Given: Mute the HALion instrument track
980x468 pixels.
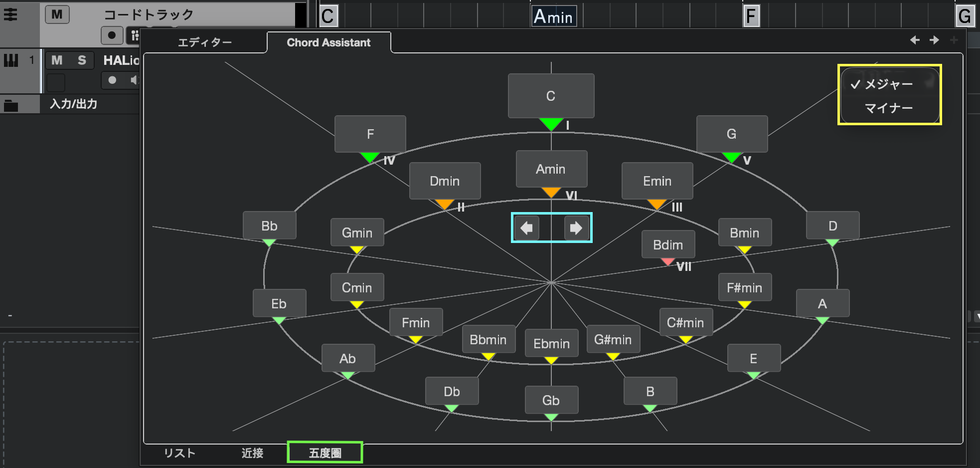Looking at the screenshot, I should click(57, 60).
